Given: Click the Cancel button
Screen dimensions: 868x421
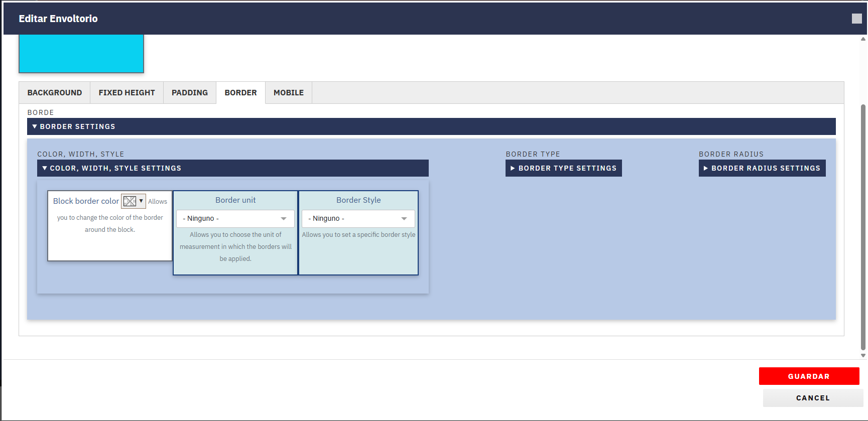Looking at the screenshot, I should click(813, 398).
